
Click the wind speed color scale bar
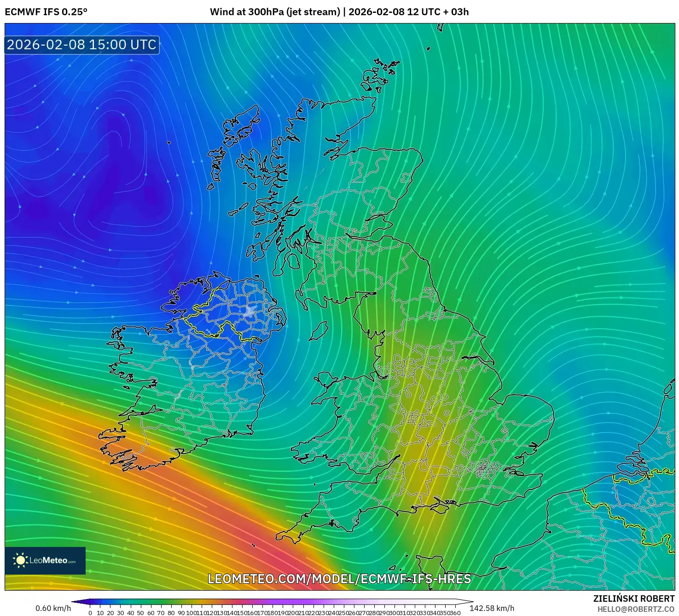click(x=272, y=602)
